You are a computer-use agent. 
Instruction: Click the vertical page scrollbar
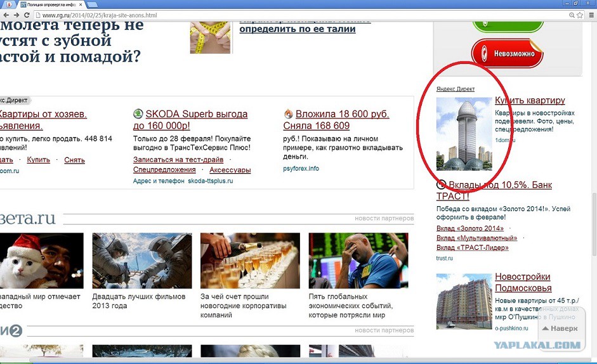594,224
